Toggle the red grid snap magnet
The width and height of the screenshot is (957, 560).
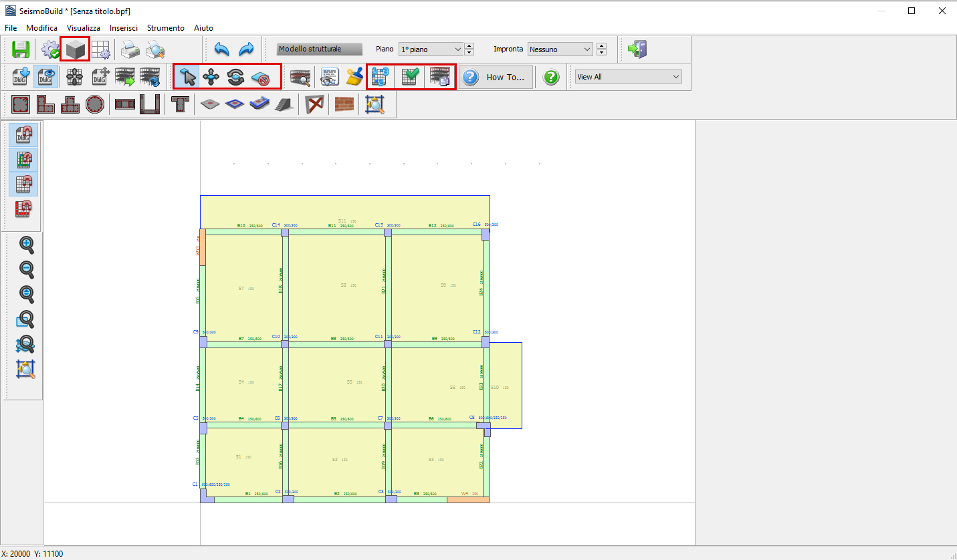[x=24, y=208]
